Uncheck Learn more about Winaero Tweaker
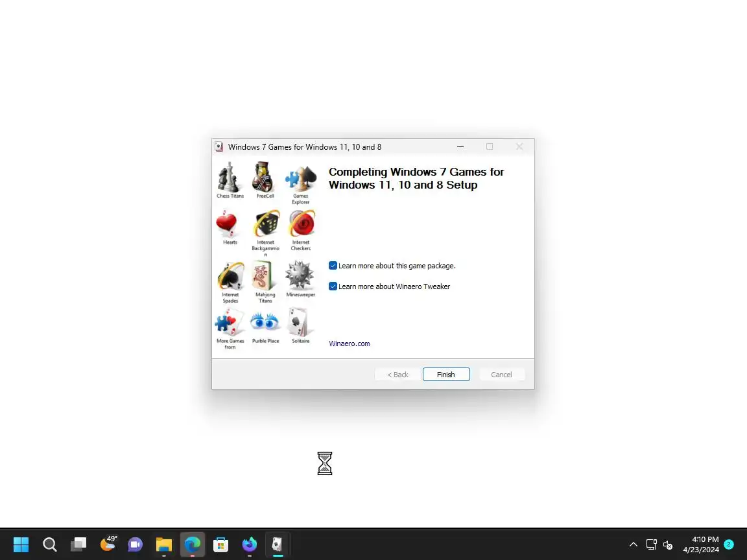 [333, 286]
